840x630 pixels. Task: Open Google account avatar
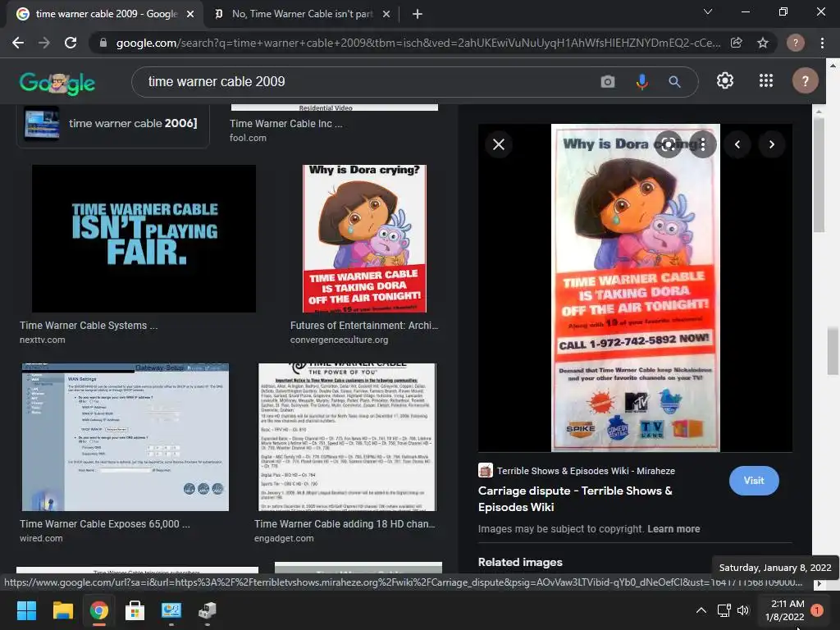pos(806,81)
